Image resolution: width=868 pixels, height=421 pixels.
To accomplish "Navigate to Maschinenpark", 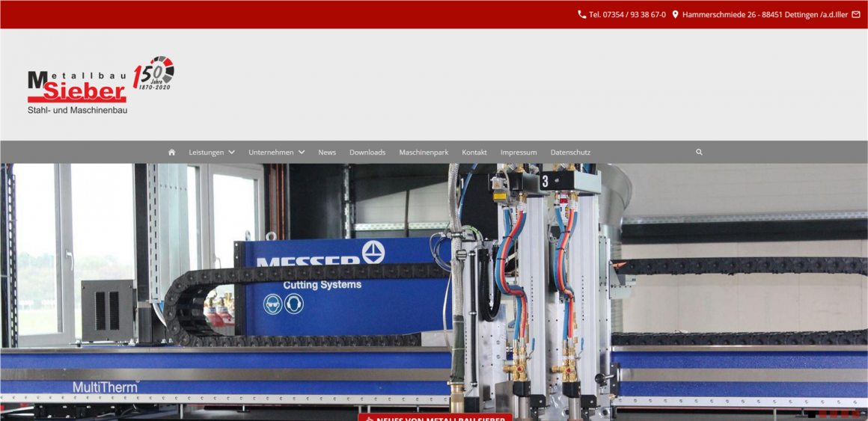I will 424,153.
